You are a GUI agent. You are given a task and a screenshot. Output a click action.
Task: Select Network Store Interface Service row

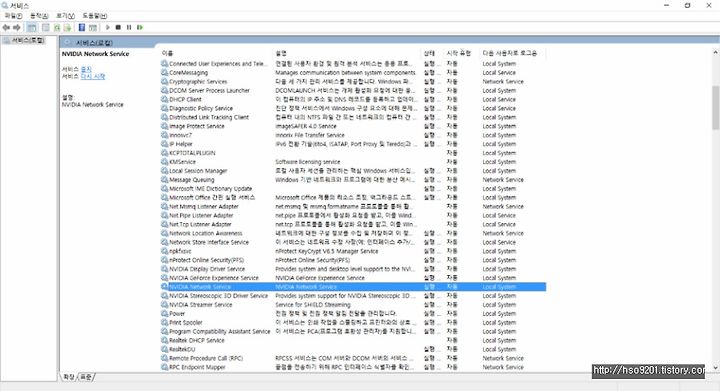[x=353, y=242]
